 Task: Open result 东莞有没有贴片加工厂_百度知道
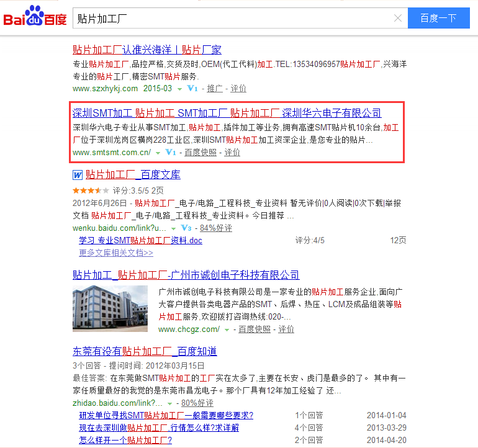145,351
